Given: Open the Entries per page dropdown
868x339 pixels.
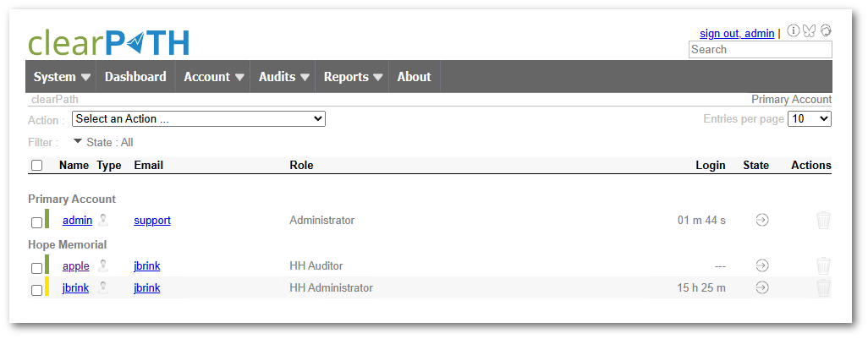Looking at the screenshot, I should click(810, 119).
